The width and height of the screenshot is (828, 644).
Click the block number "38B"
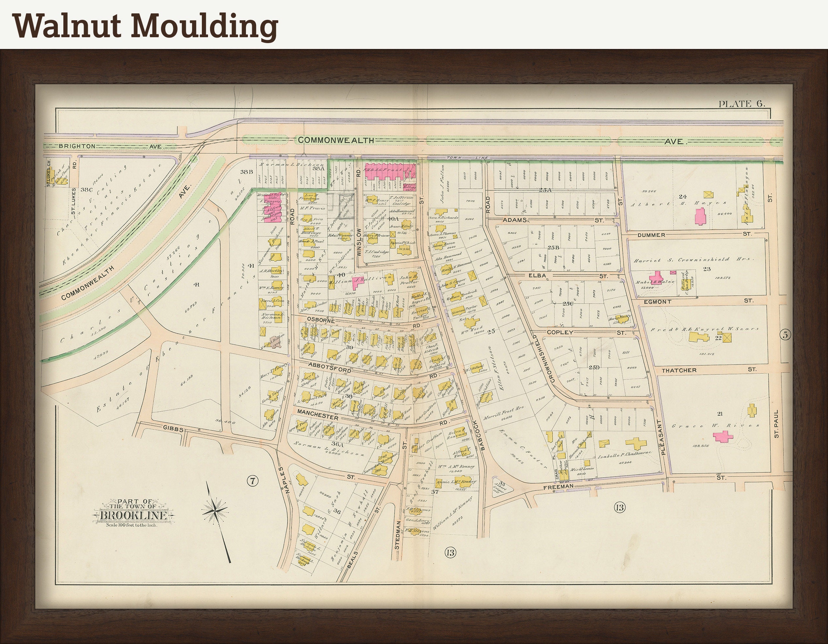coord(246,172)
